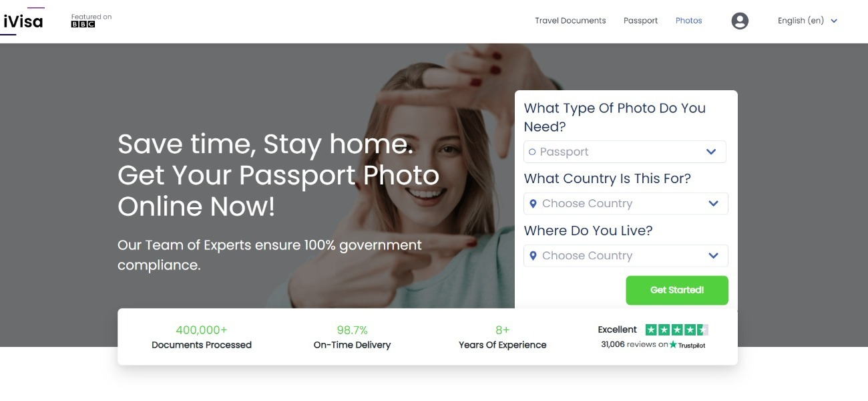Viewport: 868px width, 401px height.
Task: Open the 'What Country Is This For' dropdown
Action: click(x=626, y=204)
